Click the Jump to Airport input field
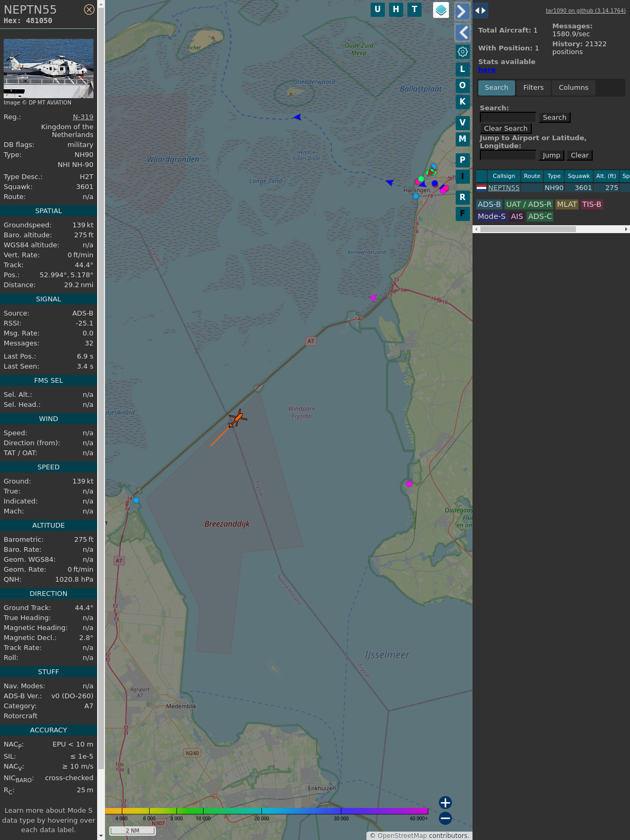Viewport: 630px width, 840px height. [x=508, y=155]
